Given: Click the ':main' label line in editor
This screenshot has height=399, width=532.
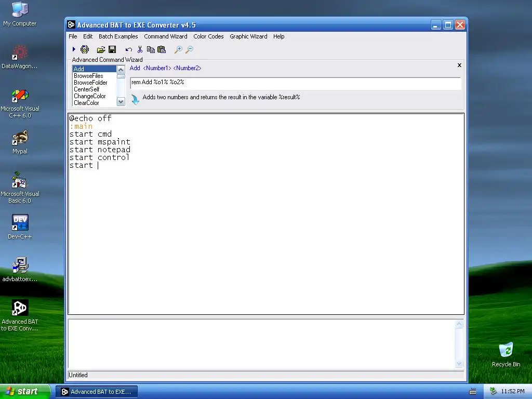Looking at the screenshot, I should pos(81,126).
